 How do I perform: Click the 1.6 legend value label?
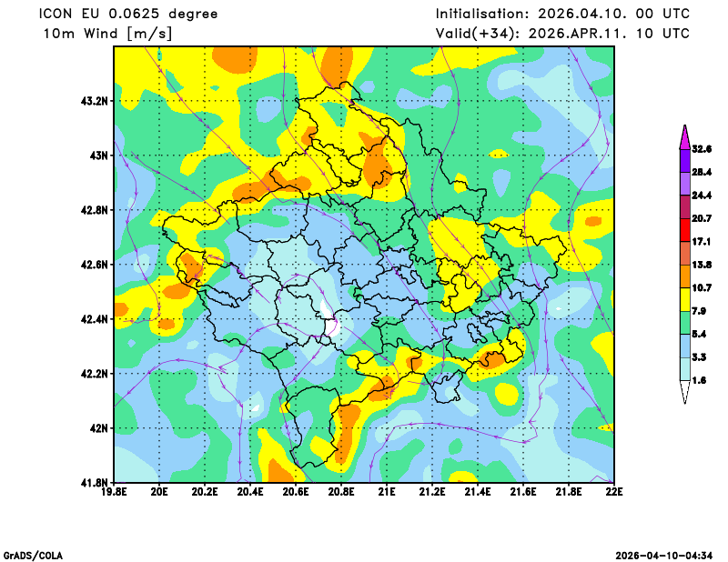tap(701, 380)
